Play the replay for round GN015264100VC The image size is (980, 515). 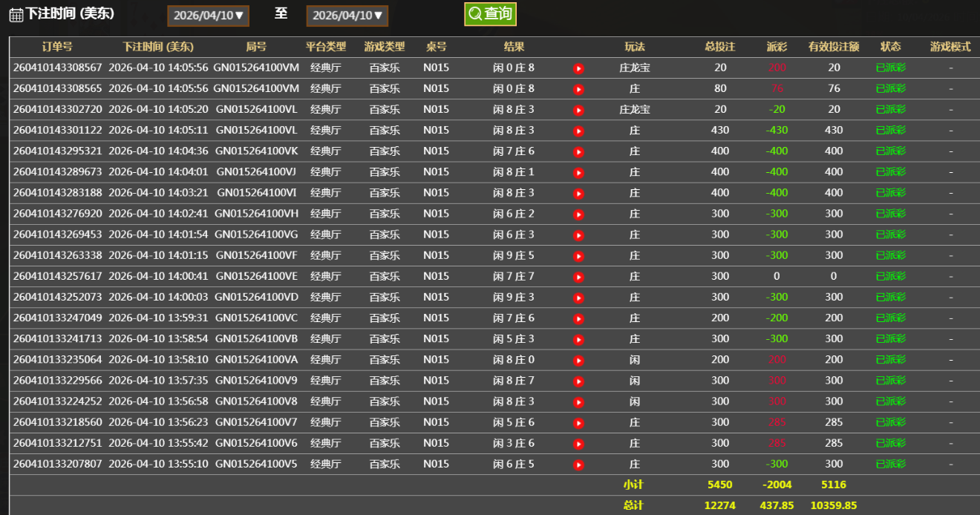coord(578,318)
